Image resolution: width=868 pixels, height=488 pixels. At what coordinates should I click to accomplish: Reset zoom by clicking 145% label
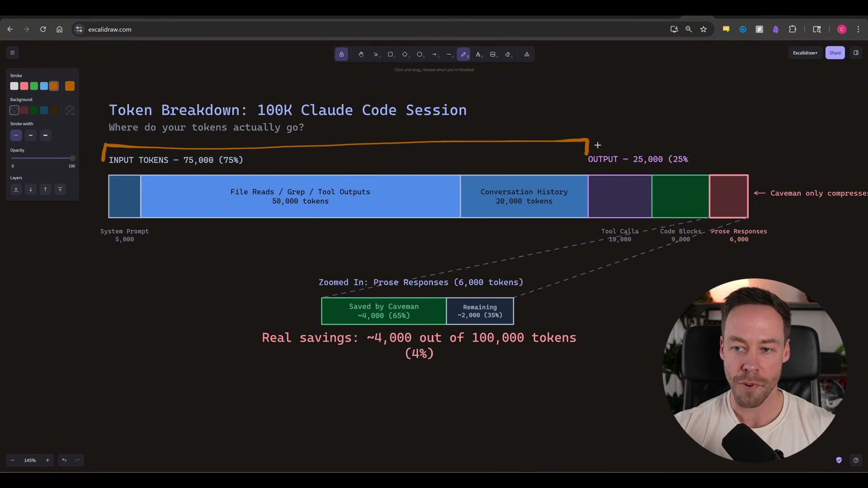point(30,460)
